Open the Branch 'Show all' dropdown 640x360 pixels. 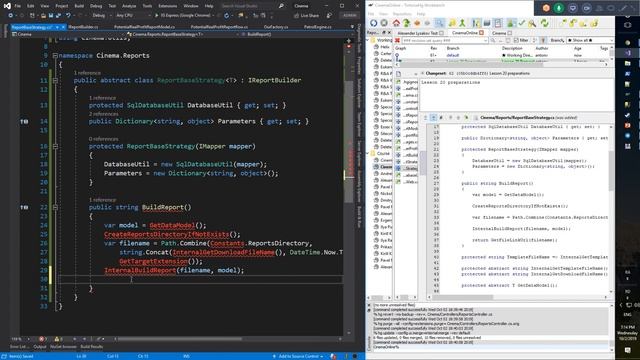pyautogui.click(x=590, y=40)
